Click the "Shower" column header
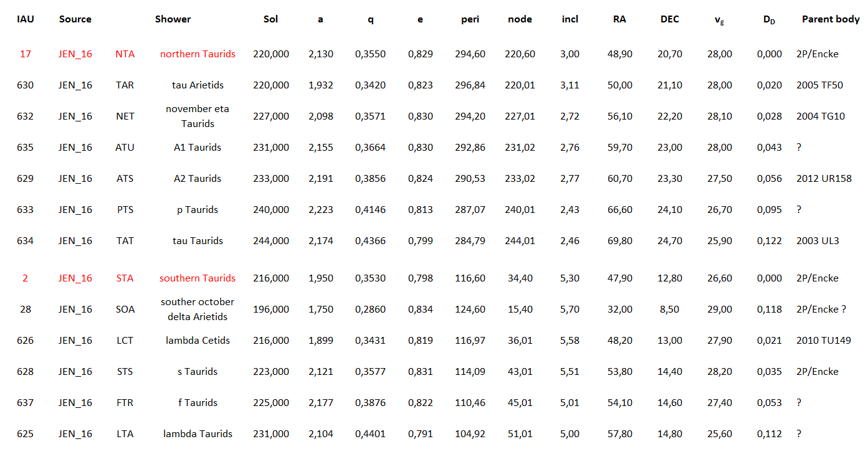This screenshot has width=868, height=449. (x=173, y=19)
